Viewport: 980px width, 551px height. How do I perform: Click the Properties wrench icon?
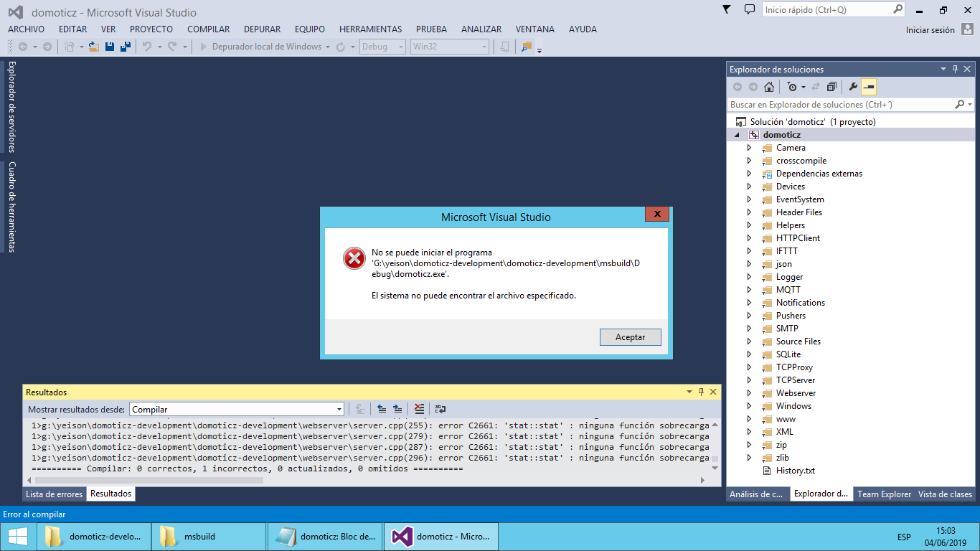[853, 87]
